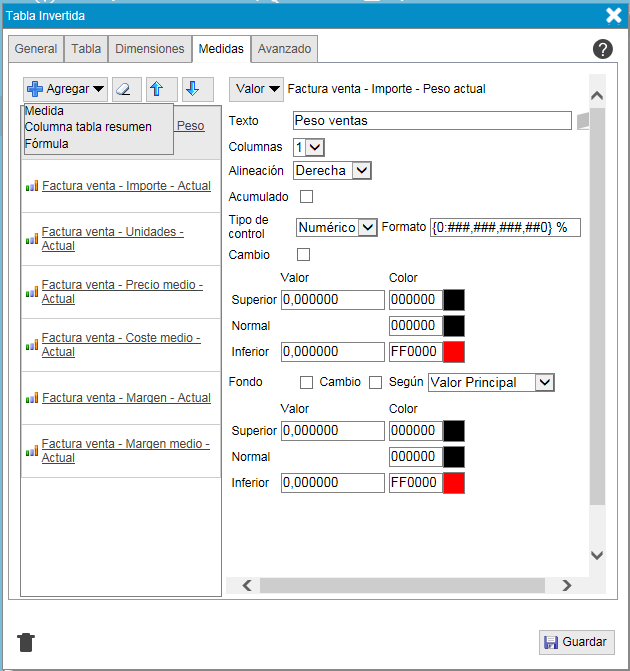Click the red Inferior color swatch under Cambio
Viewport: 630px width, 671px height.
454,352
